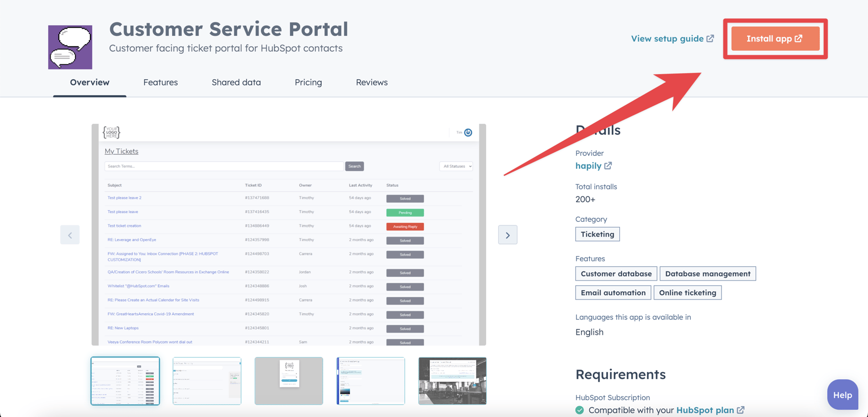Select the Pricing tab
This screenshot has width=868, height=417.
pos(308,82)
